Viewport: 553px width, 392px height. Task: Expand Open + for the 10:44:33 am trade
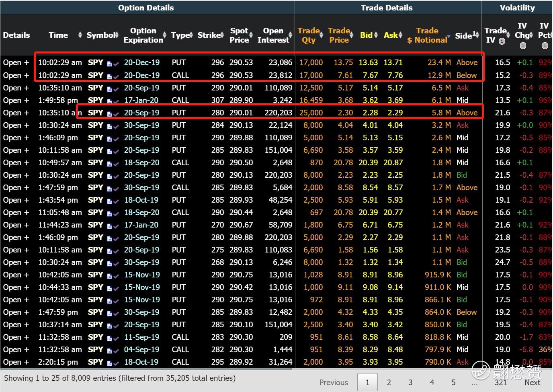(x=16, y=287)
